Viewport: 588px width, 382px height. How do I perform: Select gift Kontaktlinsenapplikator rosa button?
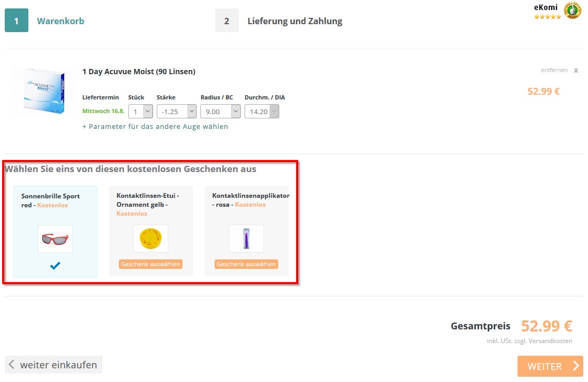[246, 264]
